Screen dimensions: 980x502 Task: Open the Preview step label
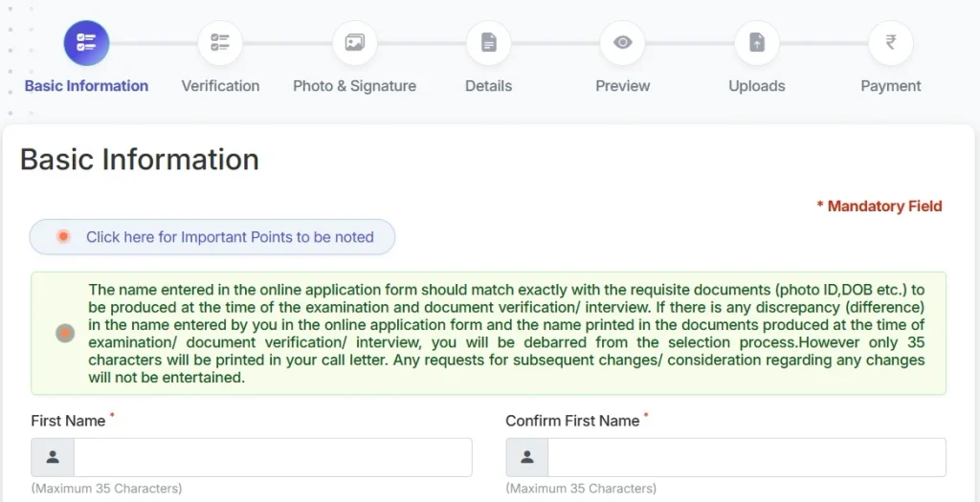pos(622,86)
